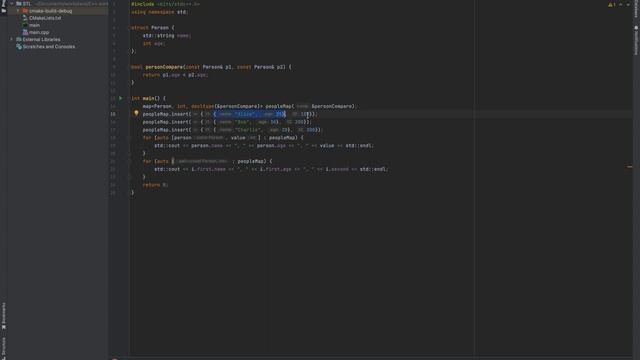Image resolution: width=640 pixels, height=360 pixels.
Task: Select the main executable file
Action: click(x=34, y=25)
